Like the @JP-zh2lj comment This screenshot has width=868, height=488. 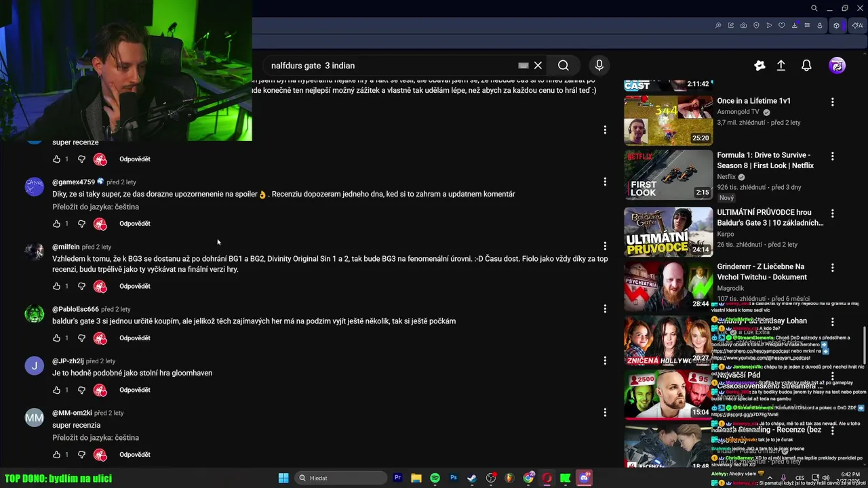pos(56,390)
